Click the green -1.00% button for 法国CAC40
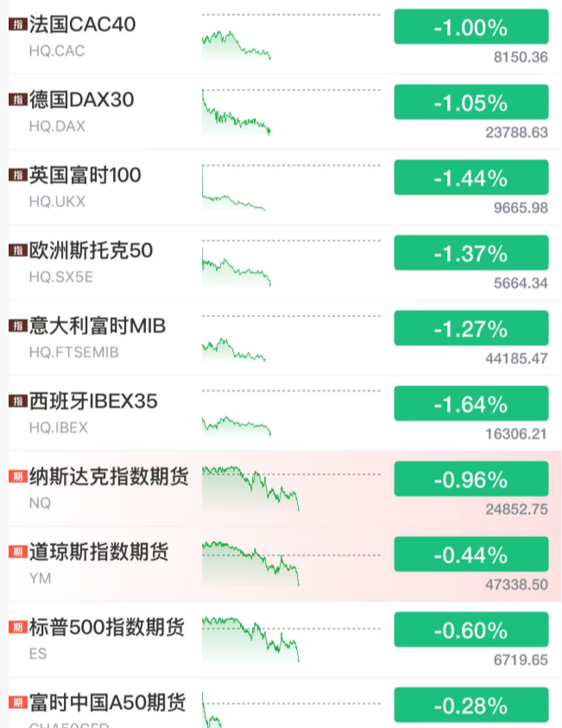This screenshot has width=562, height=728. point(470,28)
